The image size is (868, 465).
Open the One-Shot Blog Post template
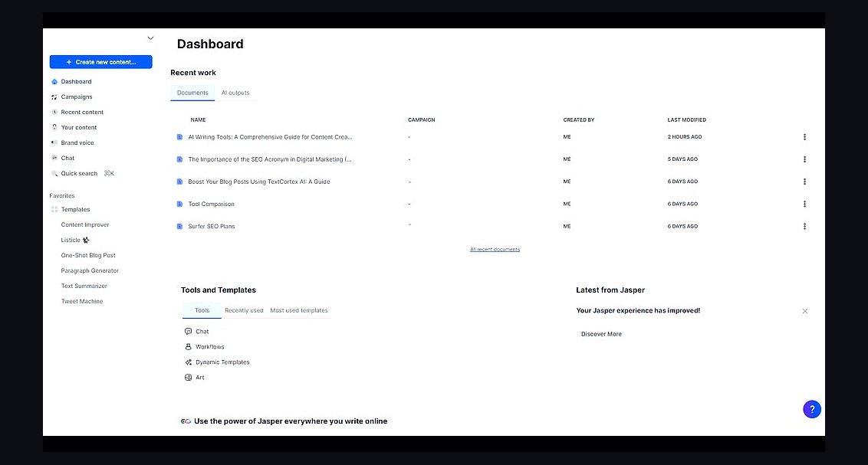tap(88, 255)
